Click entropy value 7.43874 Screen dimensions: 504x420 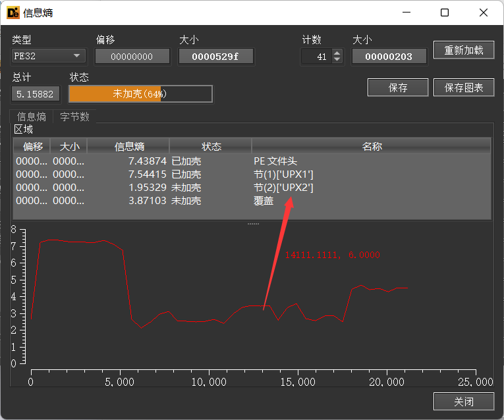[x=147, y=161]
